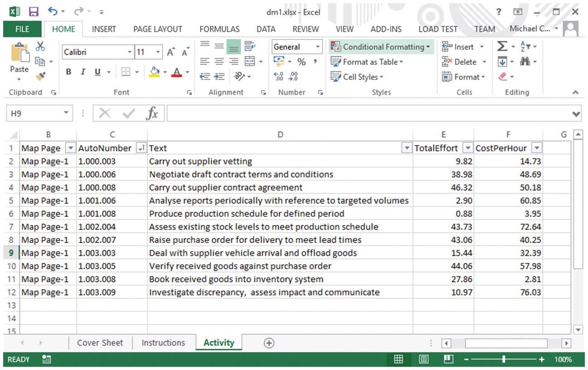Select Normal view in the status bar
The image size is (588, 370).
(x=398, y=360)
